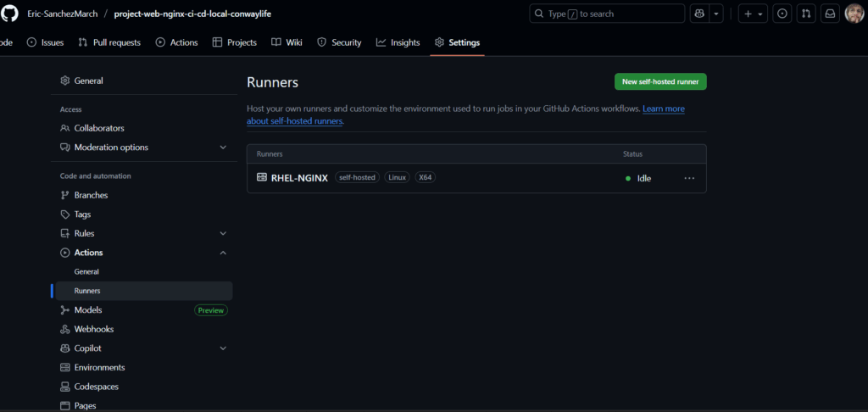Select the Settings tab
The height and width of the screenshot is (412, 868).
point(457,42)
